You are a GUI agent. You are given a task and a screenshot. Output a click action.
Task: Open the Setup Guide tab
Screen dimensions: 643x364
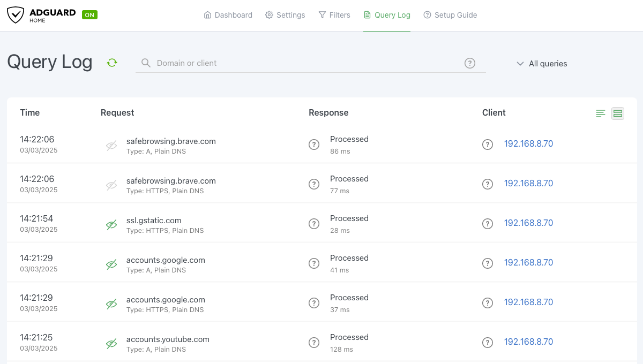pos(450,15)
